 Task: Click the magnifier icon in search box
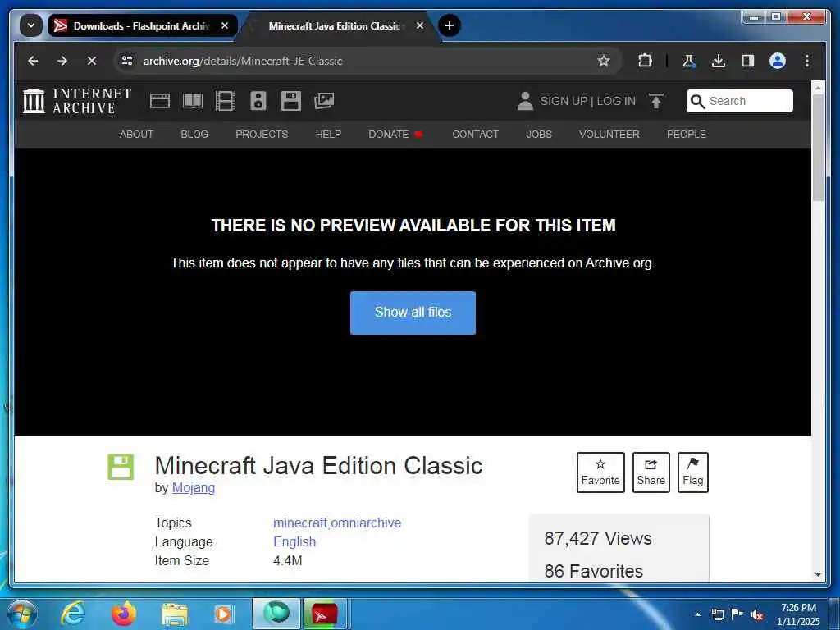pyautogui.click(x=697, y=101)
